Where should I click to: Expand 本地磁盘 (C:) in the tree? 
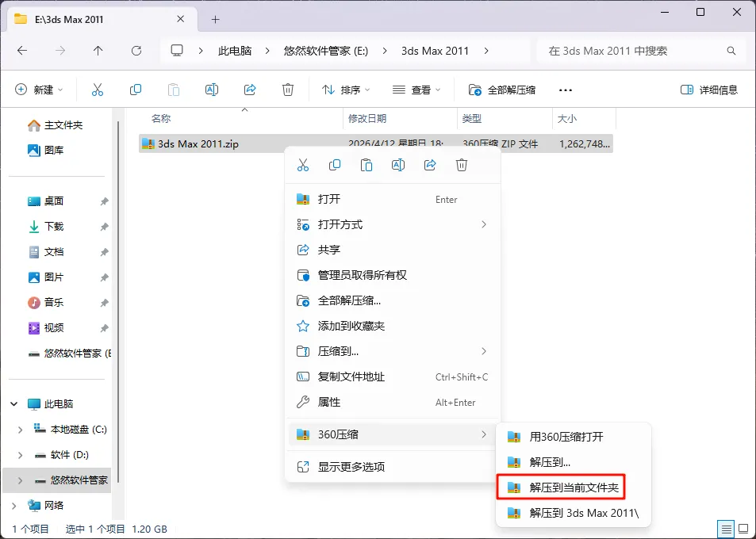20,429
